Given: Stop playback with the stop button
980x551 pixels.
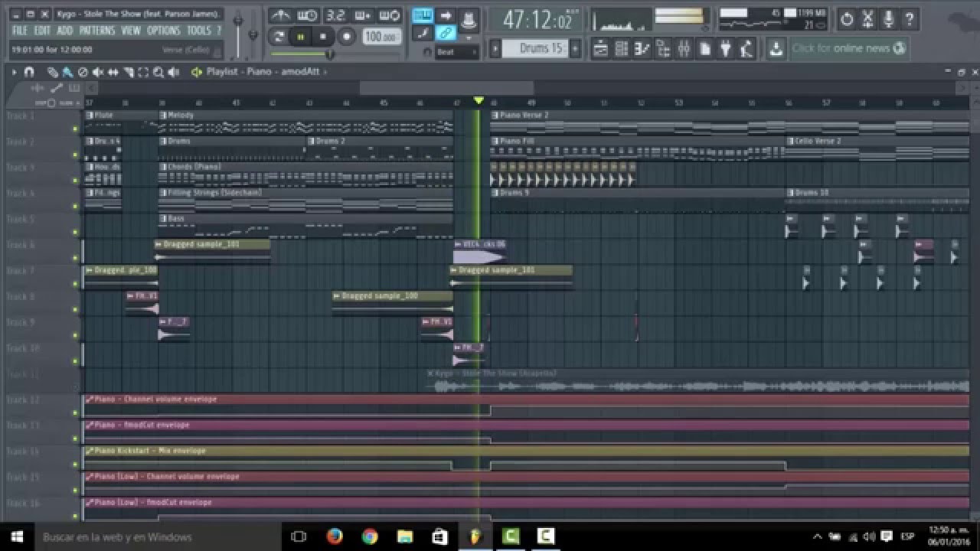Looking at the screenshot, I should pos(322,36).
